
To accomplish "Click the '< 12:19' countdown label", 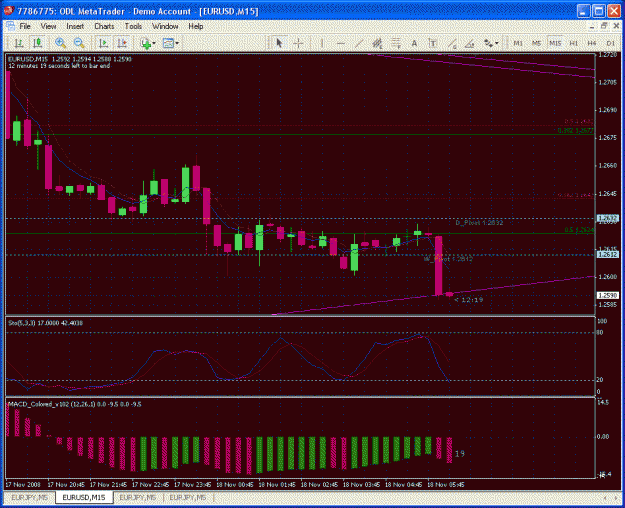I will [469, 300].
